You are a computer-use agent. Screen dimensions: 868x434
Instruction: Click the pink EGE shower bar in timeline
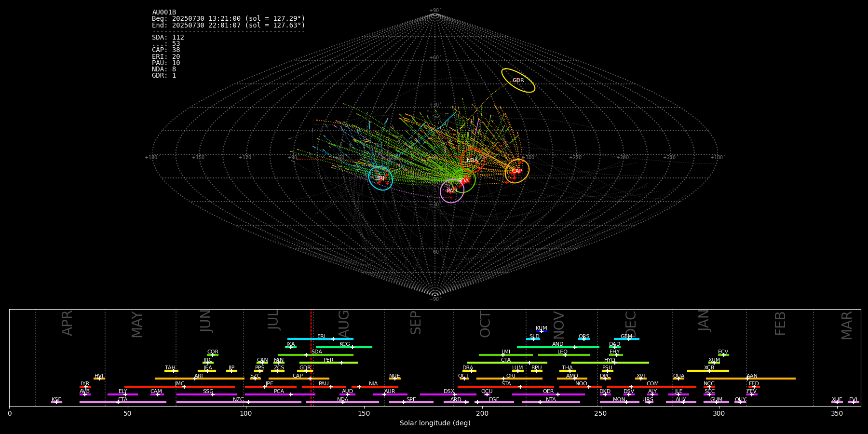tap(494, 402)
